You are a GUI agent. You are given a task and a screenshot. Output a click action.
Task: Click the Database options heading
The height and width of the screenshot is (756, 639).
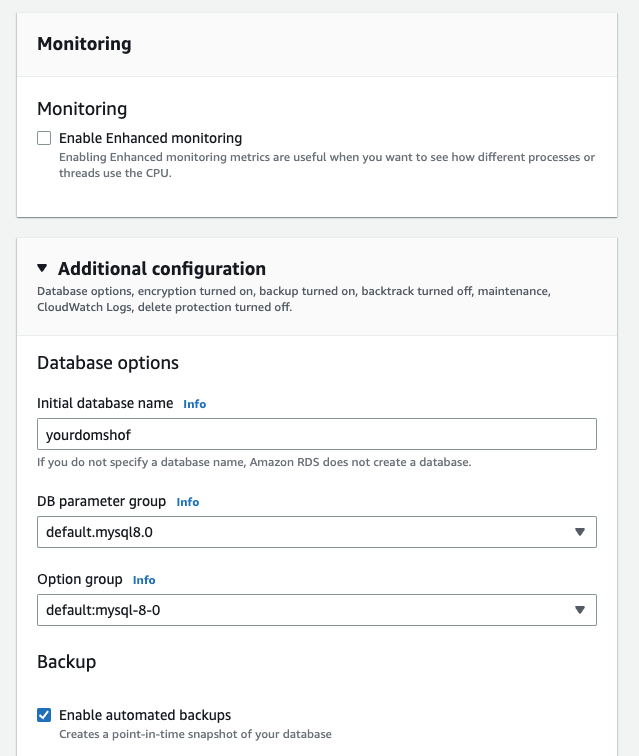pos(108,363)
